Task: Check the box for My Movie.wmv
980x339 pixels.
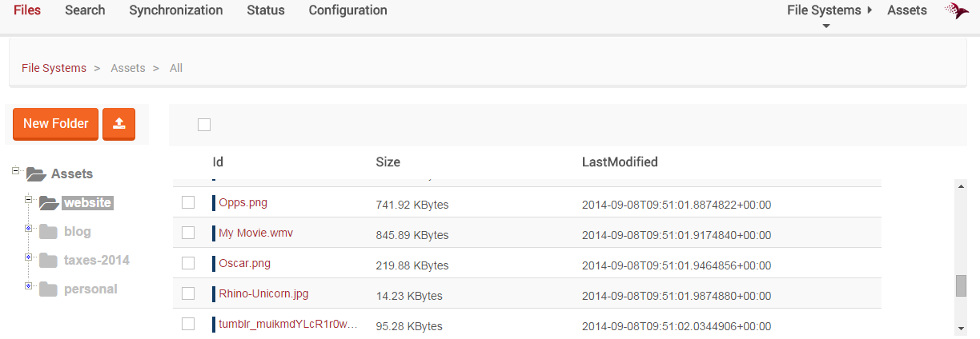Action: point(188,233)
